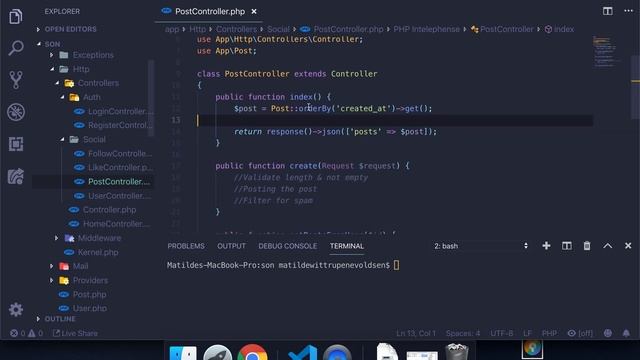
Task: Maximize the panel with up chevron
Action: pyautogui.click(x=607, y=246)
